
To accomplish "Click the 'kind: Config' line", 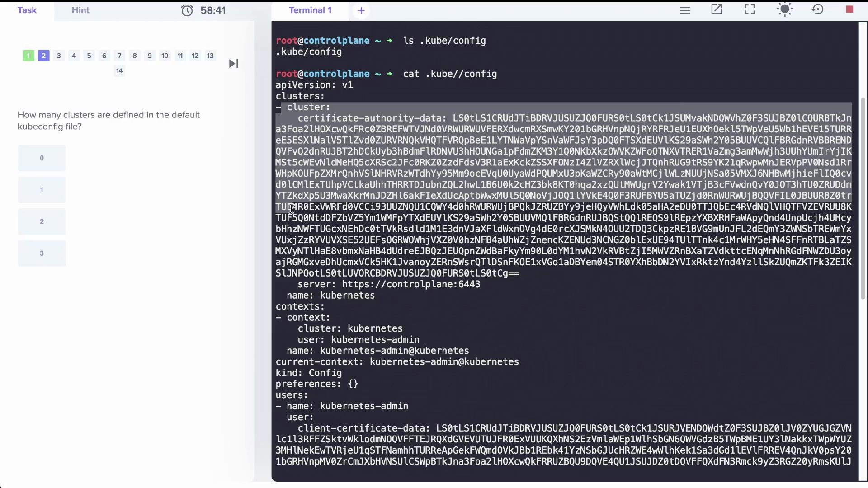I will [x=309, y=373].
